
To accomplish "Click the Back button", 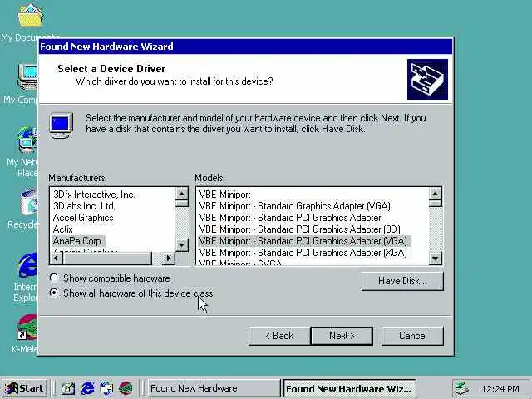I will point(279,336).
